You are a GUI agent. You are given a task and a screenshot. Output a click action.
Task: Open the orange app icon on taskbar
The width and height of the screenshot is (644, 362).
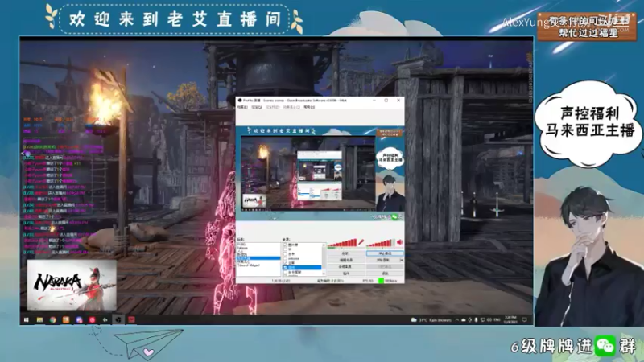coord(66,319)
